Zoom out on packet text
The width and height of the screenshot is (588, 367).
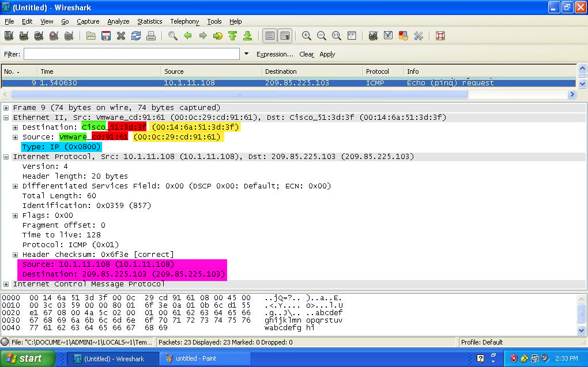[321, 36]
